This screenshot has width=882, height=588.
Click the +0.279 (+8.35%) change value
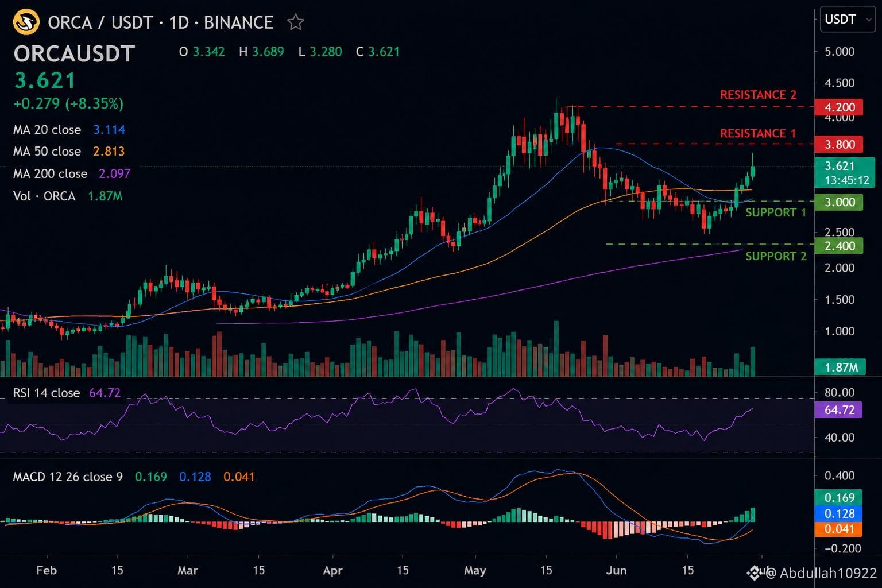68,104
